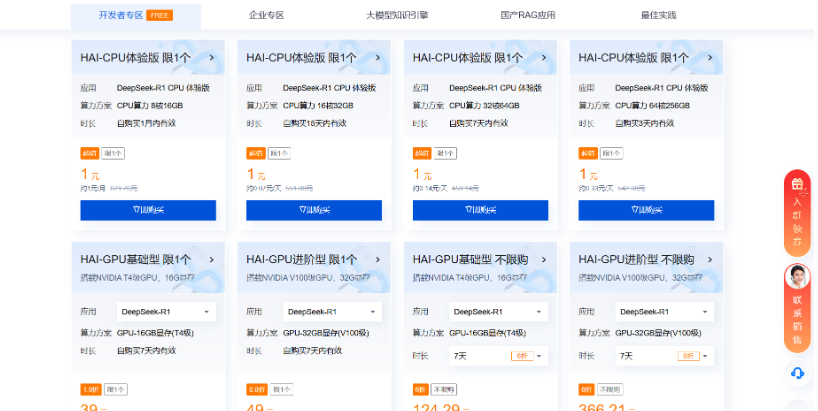Open 应用 dropdown in HAI-GPU进阶型 不限购 card

(x=665, y=311)
